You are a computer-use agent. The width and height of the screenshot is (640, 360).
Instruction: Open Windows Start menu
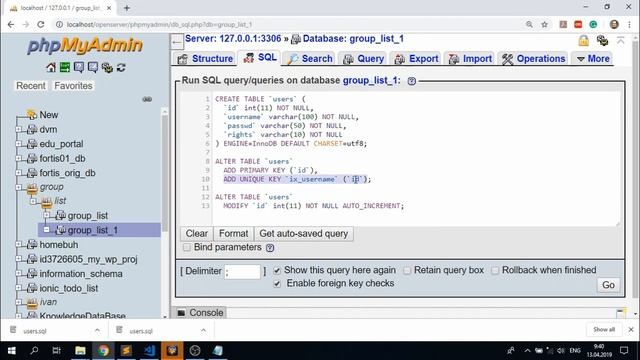click(11, 351)
